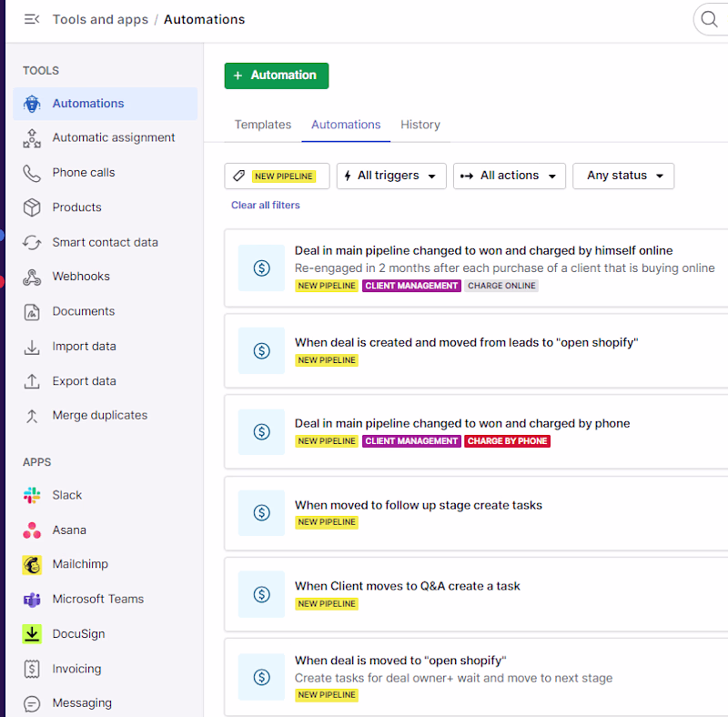Open the Slack app
728x717 pixels.
[106, 495]
